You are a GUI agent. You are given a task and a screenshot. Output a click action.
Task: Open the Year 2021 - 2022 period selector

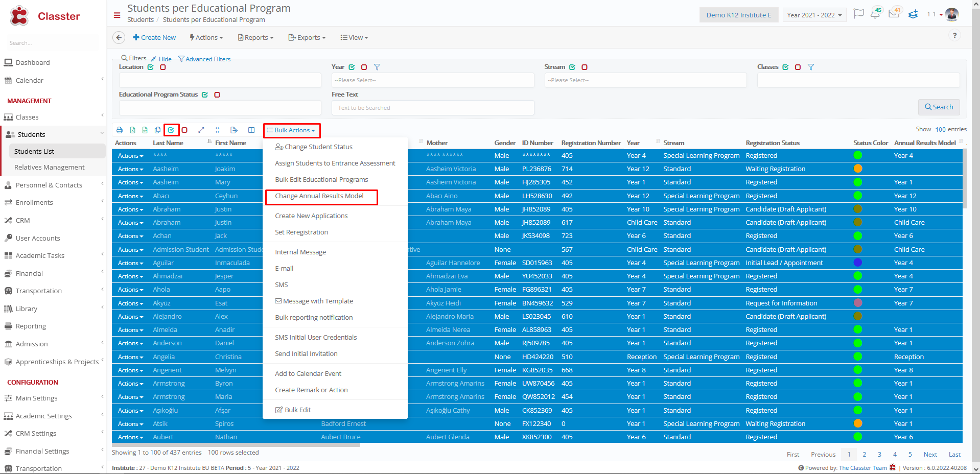pyautogui.click(x=814, y=15)
